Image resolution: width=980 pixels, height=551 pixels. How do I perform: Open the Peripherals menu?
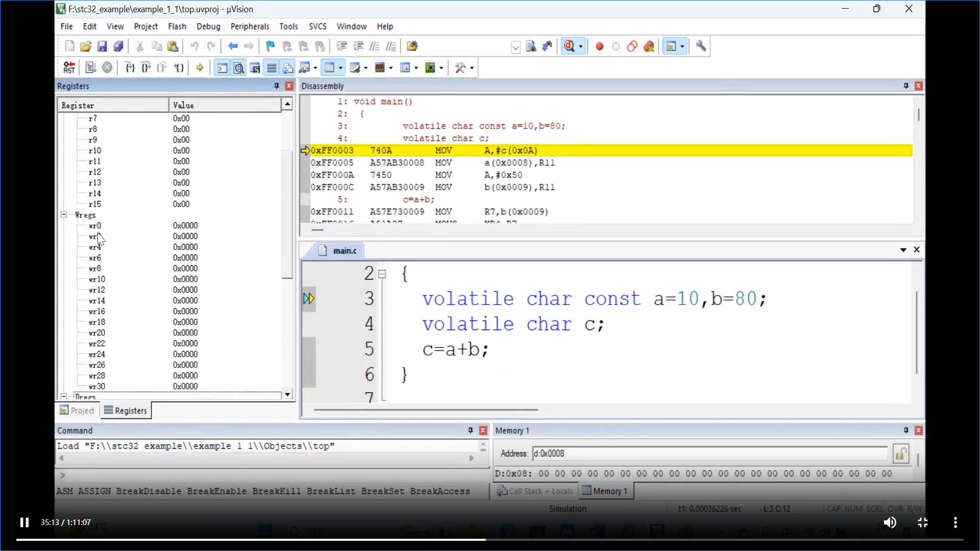250,27
